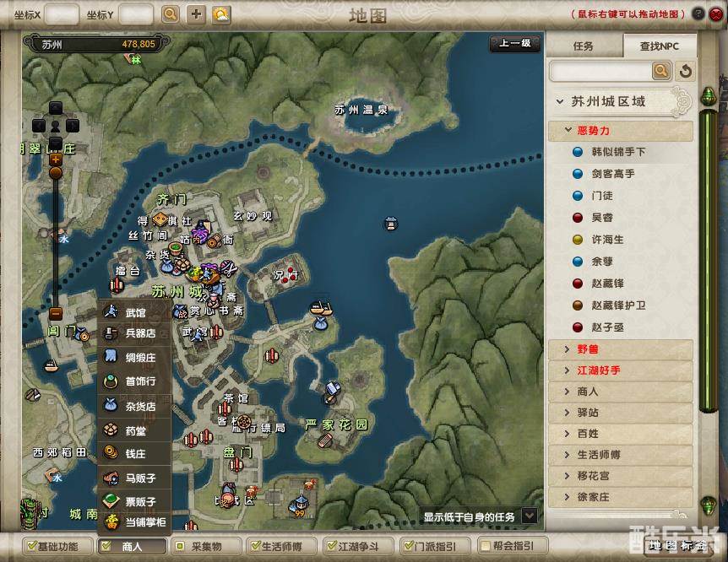Image resolution: width=728 pixels, height=562 pixels.
Task: Select 钱庄 bank icon in list
Action: (x=111, y=453)
